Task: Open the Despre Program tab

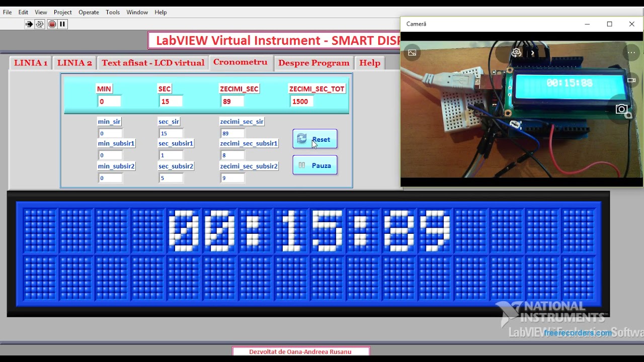Action: [x=314, y=63]
